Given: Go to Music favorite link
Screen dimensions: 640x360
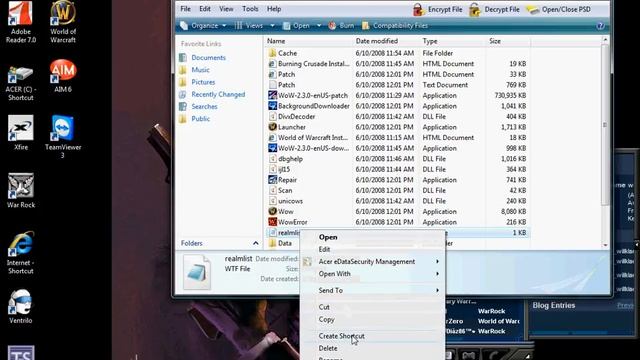Looking at the screenshot, I should pyautogui.click(x=200, y=70).
